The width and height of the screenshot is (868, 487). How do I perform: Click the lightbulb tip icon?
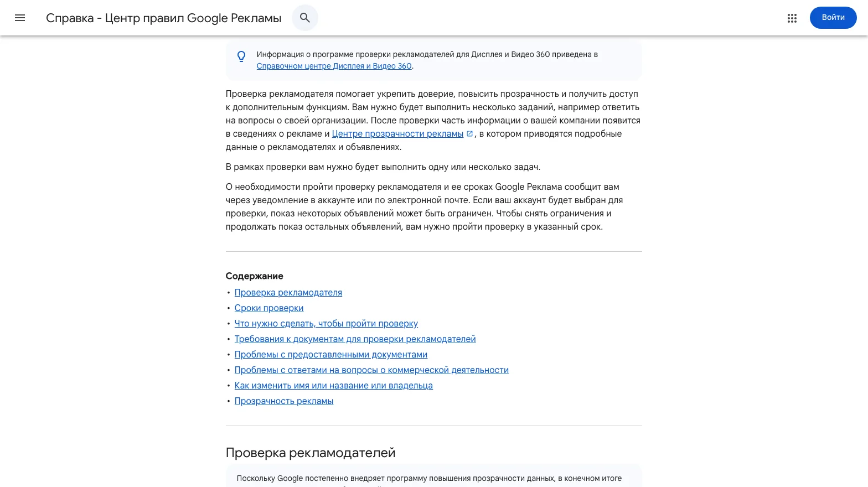click(241, 56)
